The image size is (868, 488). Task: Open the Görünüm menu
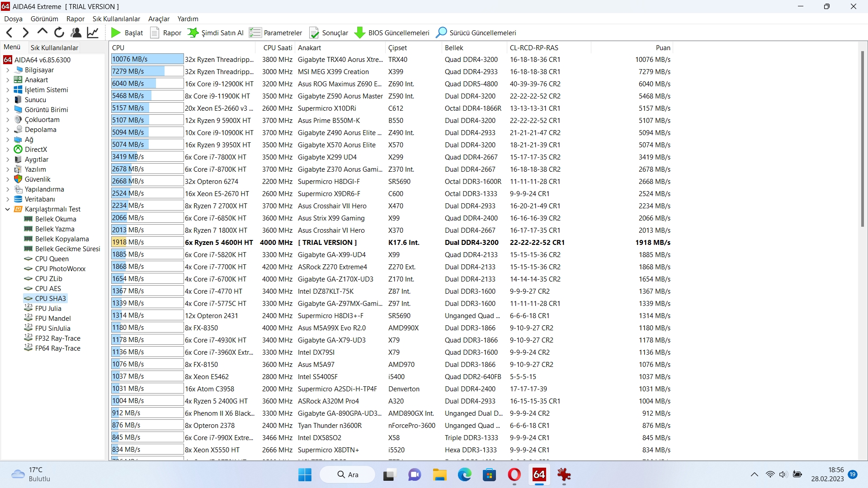coord(44,19)
